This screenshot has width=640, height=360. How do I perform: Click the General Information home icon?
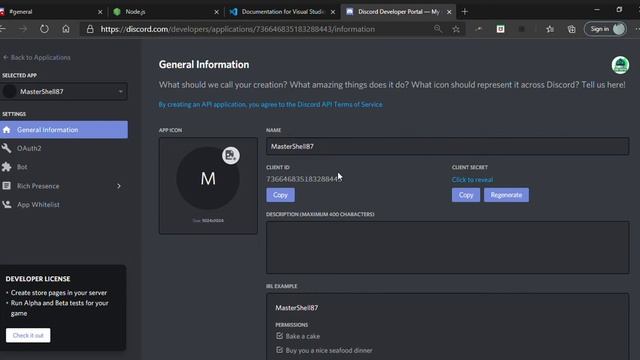[x=7, y=130]
